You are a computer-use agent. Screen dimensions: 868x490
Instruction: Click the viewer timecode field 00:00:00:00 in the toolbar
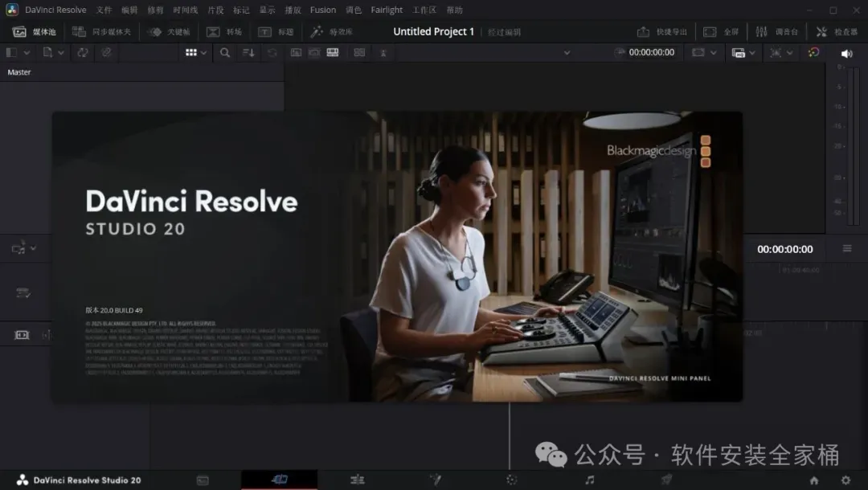click(x=652, y=52)
